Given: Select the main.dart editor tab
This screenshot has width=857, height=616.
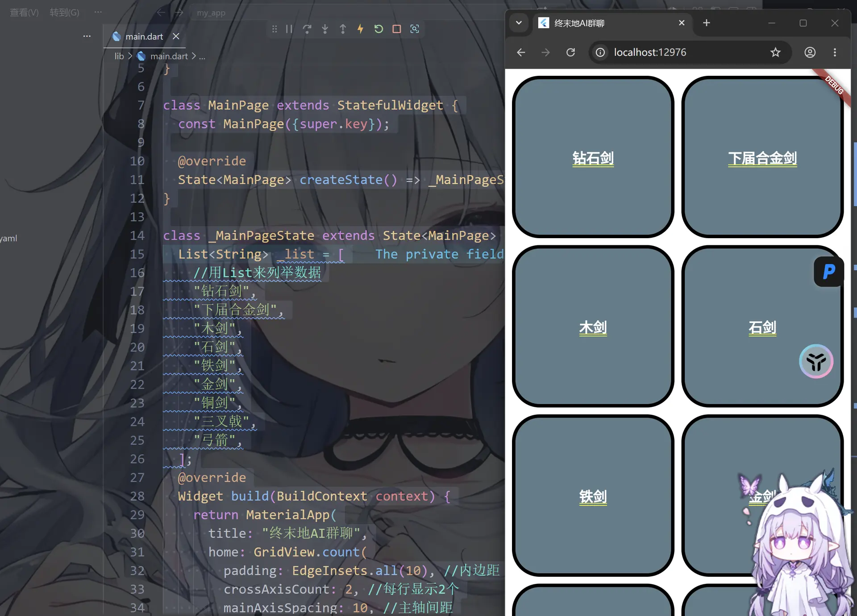Looking at the screenshot, I should pyautogui.click(x=144, y=37).
